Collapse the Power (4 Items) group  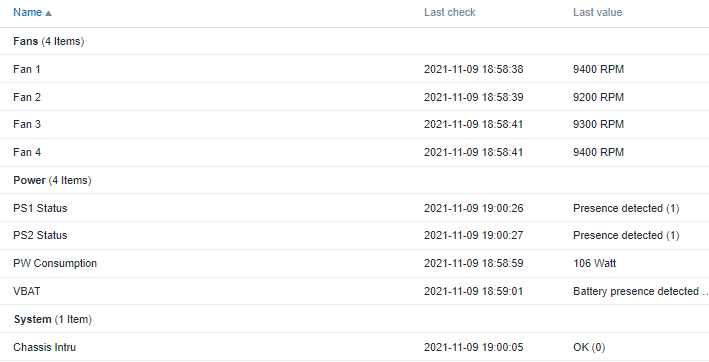(52, 180)
